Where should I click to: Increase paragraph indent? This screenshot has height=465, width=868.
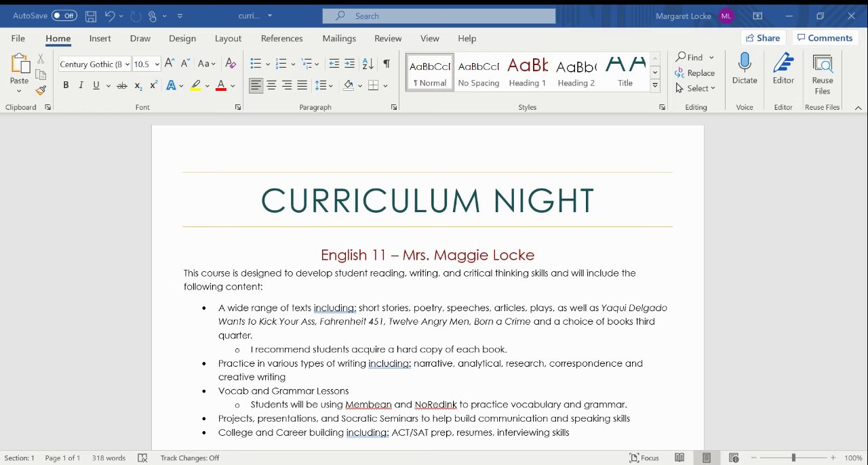click(x=349, y=64)
